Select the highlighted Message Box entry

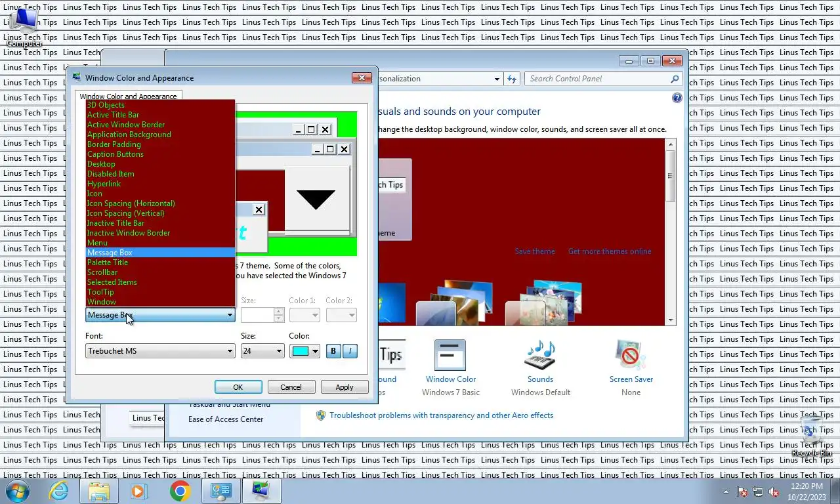pyautogui.click(x=160, y=253)
